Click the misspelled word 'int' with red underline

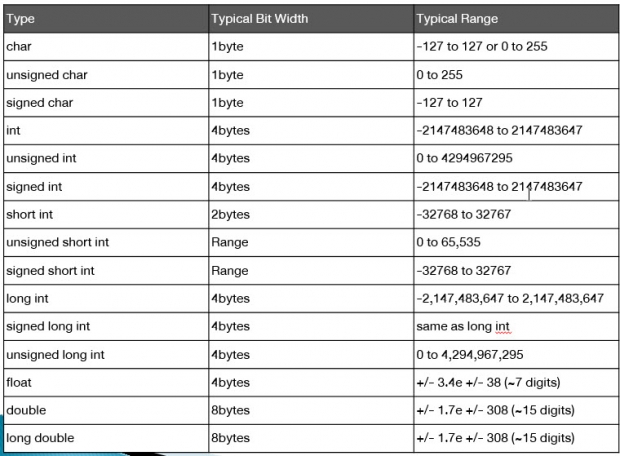[502, 327]
